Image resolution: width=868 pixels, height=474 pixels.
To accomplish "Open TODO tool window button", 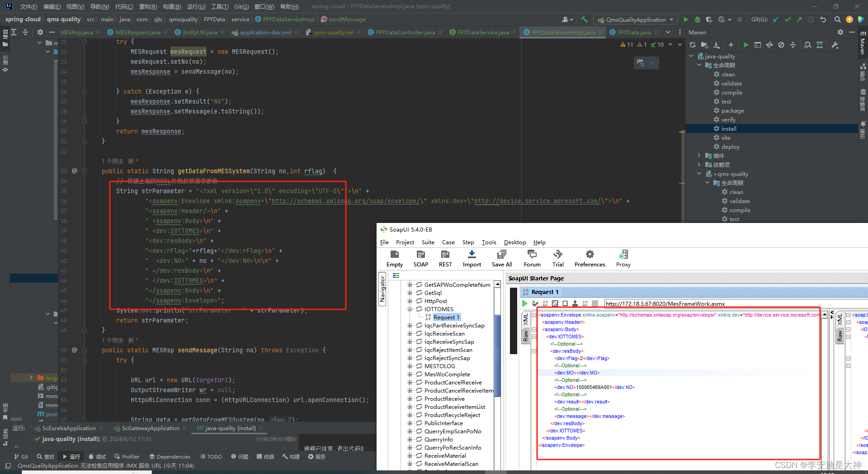I will (x=211, y=457).
